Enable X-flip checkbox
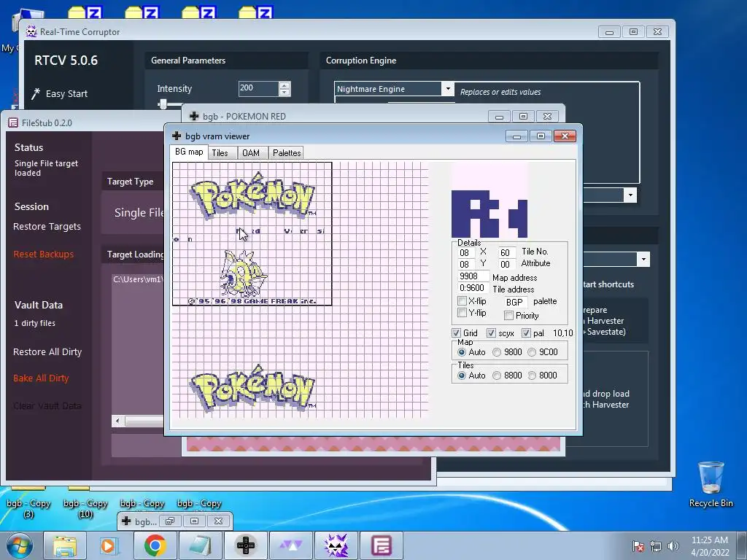This screenshot has width=747, height=560. (x=462, y=301)
